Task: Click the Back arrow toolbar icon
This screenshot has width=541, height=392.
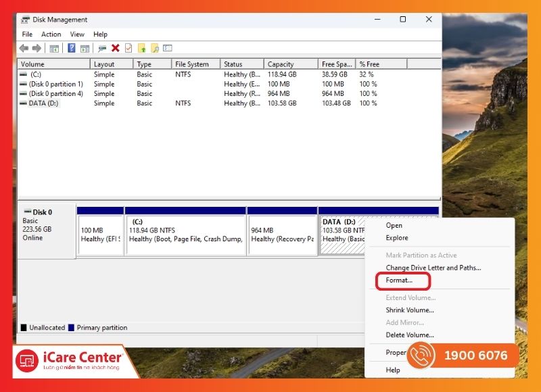Action: (x=24, y=48)
